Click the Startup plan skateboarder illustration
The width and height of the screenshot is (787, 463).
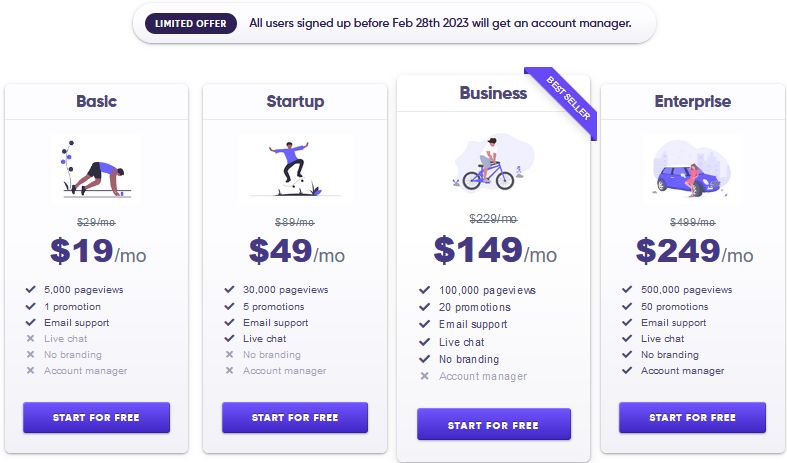click(295, 168)
